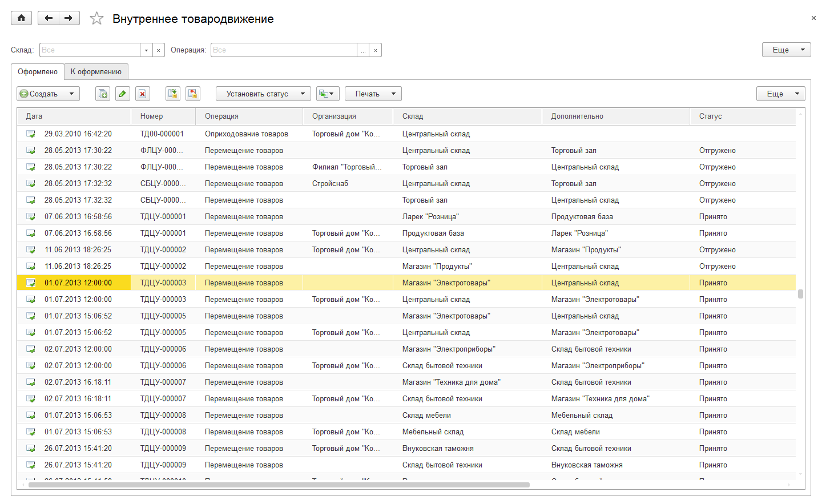This screenshot has width=826, height=504.
Task: Click into the Операция filter input field
Action: [x=284, y=50]
